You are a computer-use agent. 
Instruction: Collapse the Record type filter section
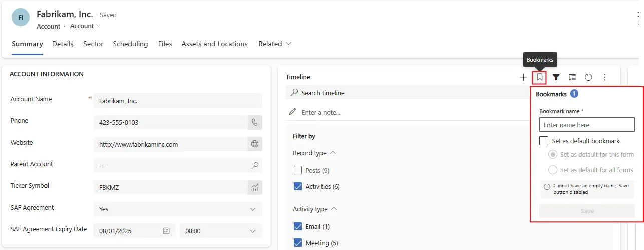point(333,153)
